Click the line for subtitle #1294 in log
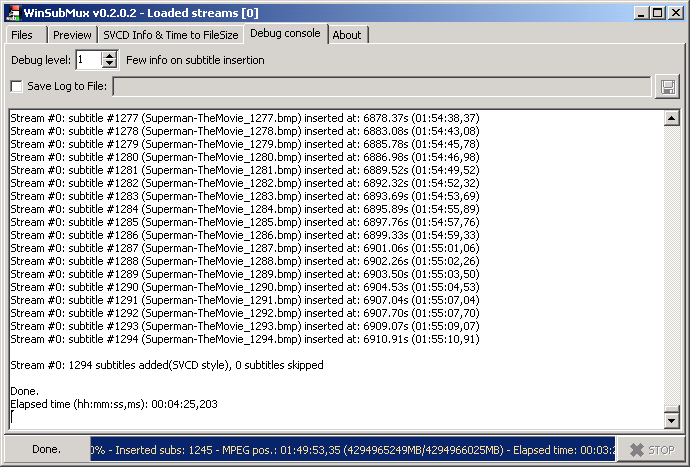The image size is (690, 467). [x=244, y=339]
